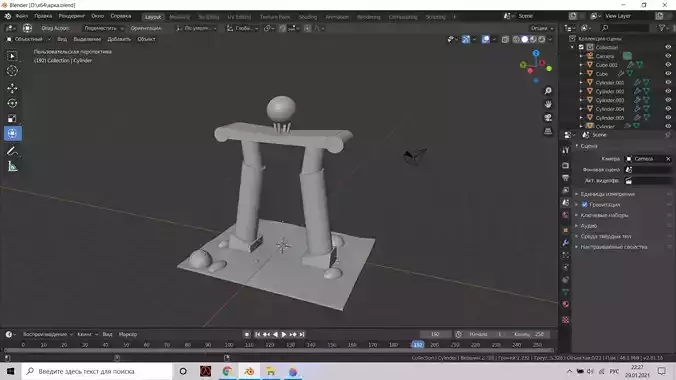The height and width of the screenshot is (380, 676).
Task: Expand the Настраиваемые свойства panel
Action: coord(613,247)
